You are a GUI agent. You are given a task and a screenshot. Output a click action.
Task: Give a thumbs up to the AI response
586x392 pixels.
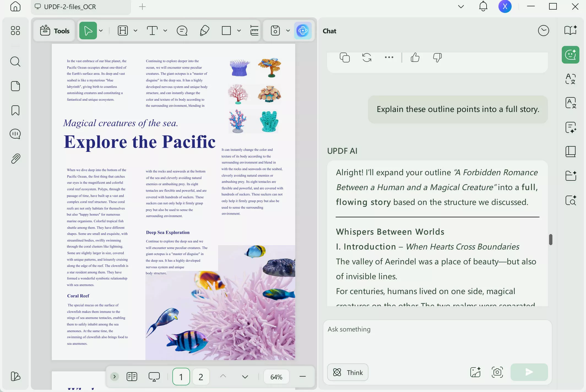[415, 57]
